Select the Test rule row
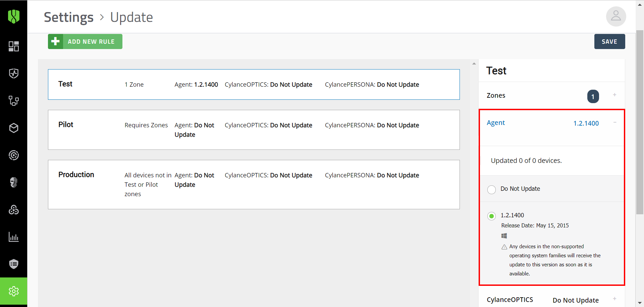Screen dimensions: 644x307 click(x=254, y=84)
